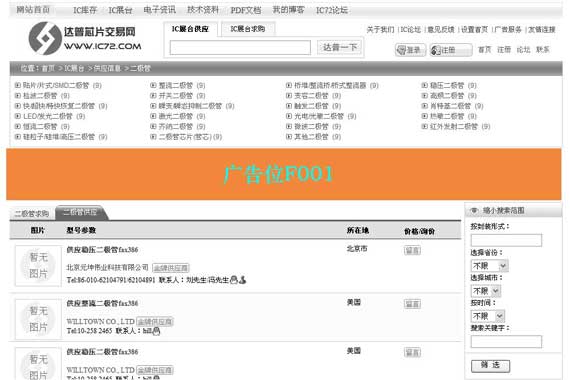Click 留言 button in 北京市 row
The height and width of the screenshot is (380, 570).
(412, 250)
